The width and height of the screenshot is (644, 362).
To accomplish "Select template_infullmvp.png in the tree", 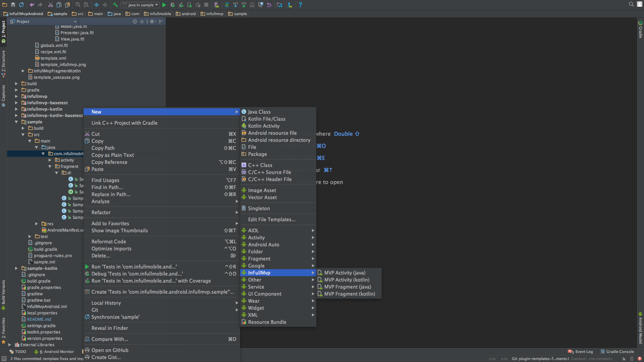I will pyautogui.click(x=63, y=65).
